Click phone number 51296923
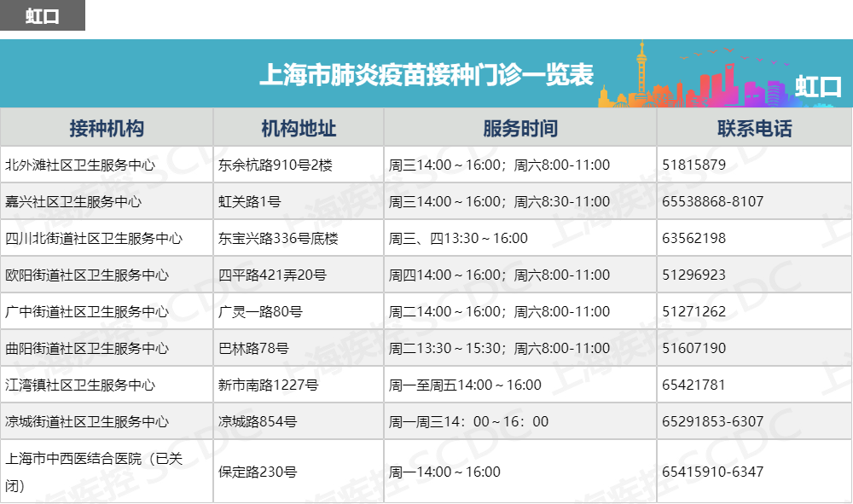The height and width of the screenshot is (504, 853). 693,275
